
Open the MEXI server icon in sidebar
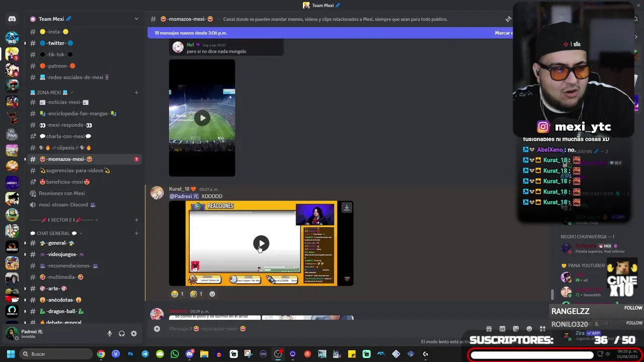click(12, 38)
